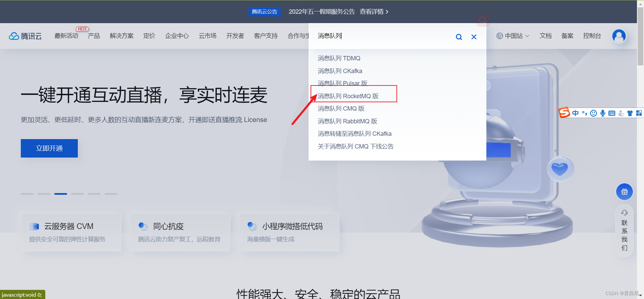Click Sogou skin shirt icon
This screenshot has height=299, width=644.
pos(630,113)
